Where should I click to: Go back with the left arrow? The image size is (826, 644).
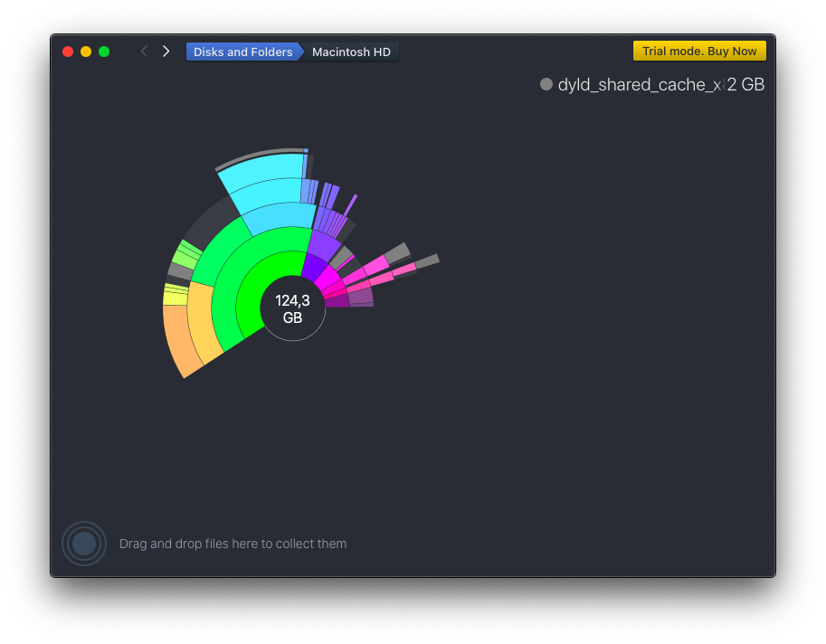tap(144, 51)
